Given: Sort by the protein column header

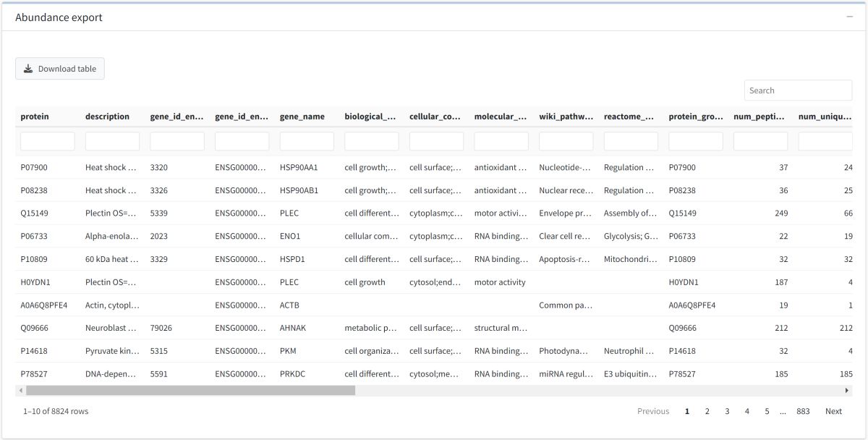Looking at the screenshot, I should click(x=35, y=117).
